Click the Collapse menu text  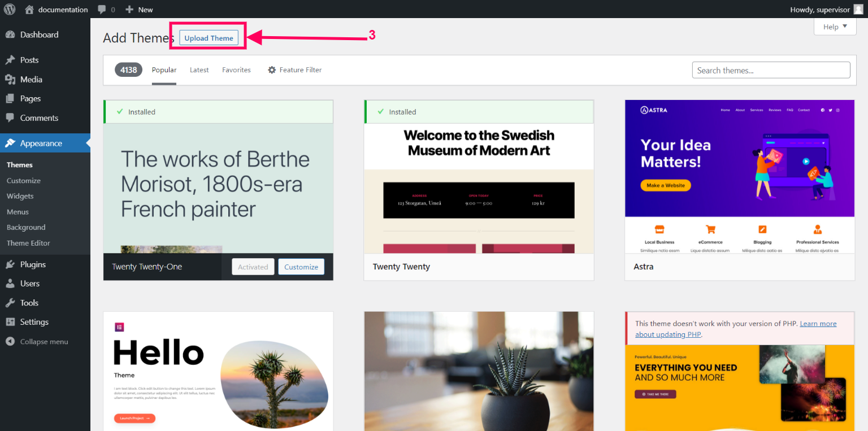pos(44,342)
